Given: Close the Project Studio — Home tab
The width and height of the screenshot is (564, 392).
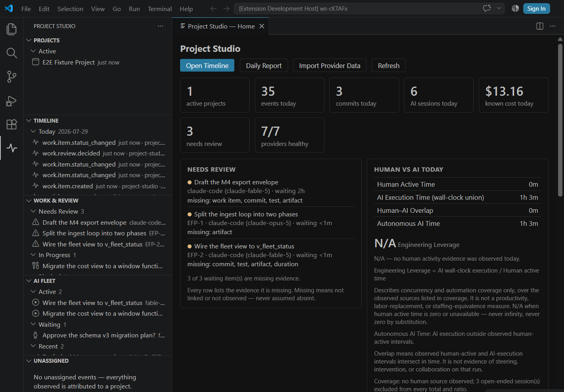Looking at the screenshot, I should click(262, 26).
